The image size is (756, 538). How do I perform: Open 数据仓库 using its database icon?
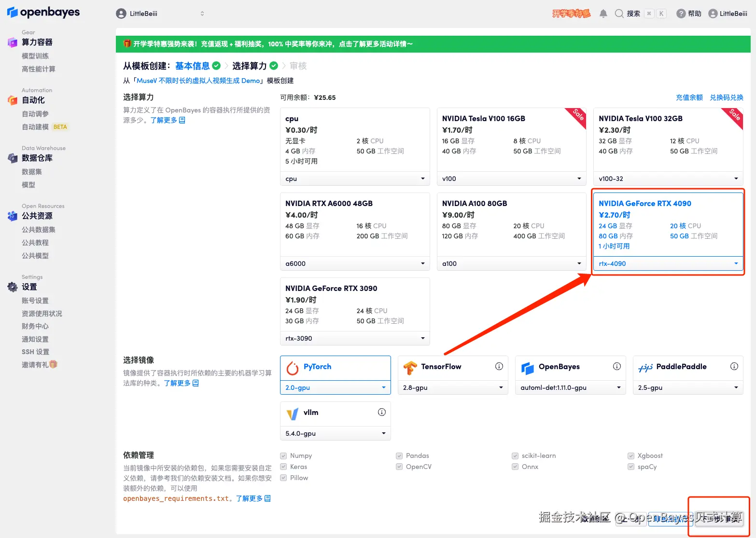coord(12,158)
